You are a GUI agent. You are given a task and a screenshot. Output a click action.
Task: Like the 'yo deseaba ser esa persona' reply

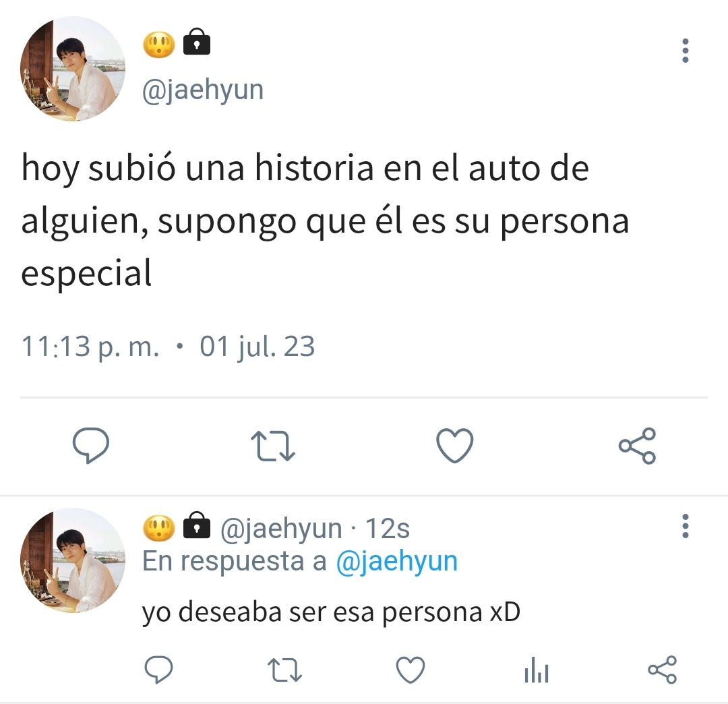tap(411, 670)
